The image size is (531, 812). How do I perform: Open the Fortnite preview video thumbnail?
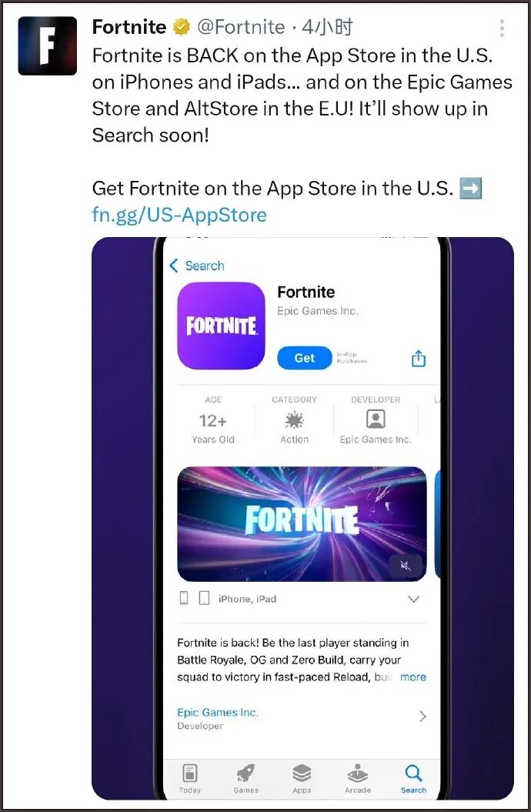302,524
